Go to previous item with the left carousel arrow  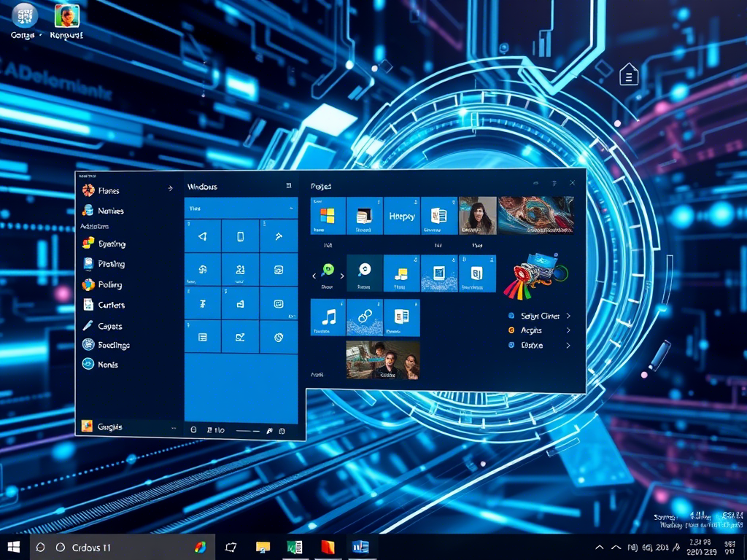click(x=314, y=276)
